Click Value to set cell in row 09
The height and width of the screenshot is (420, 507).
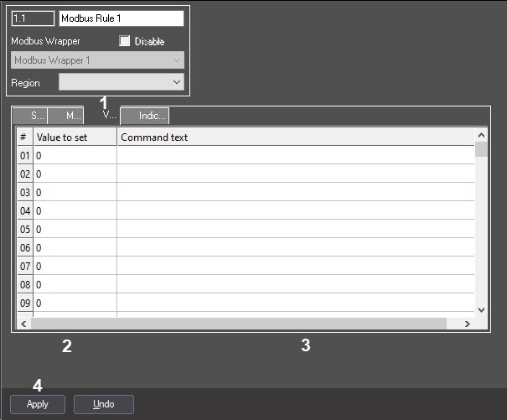[75, 303]
